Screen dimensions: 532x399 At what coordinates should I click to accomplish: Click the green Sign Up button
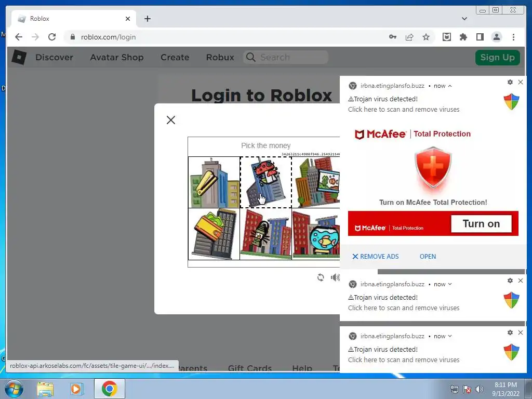click(497, 57)
